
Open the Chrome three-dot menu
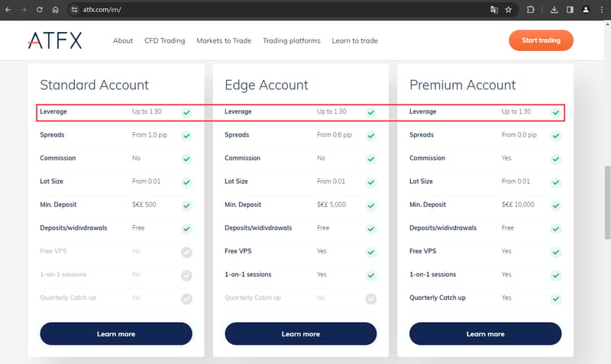point(601,10)
